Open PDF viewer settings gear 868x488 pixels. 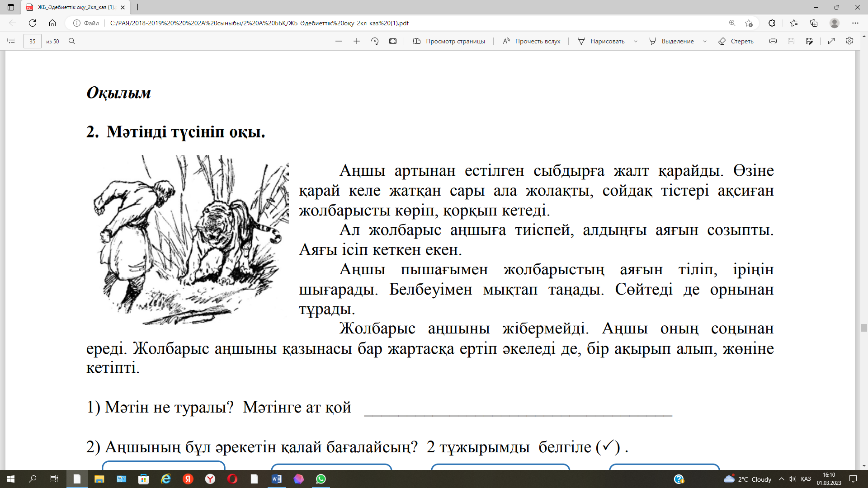click(x=849, y=41)
